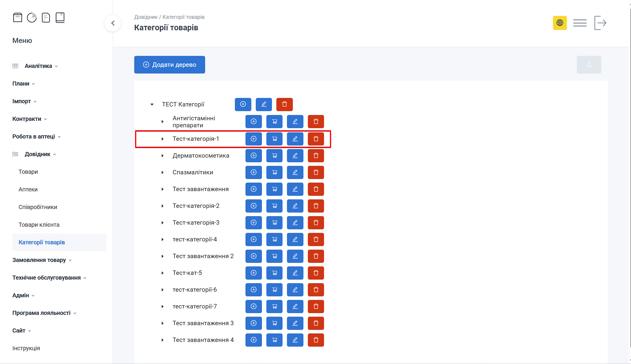This screenshot has width=631, height=364.
Task: Open the Товари menu item
Action: point(28,172)
